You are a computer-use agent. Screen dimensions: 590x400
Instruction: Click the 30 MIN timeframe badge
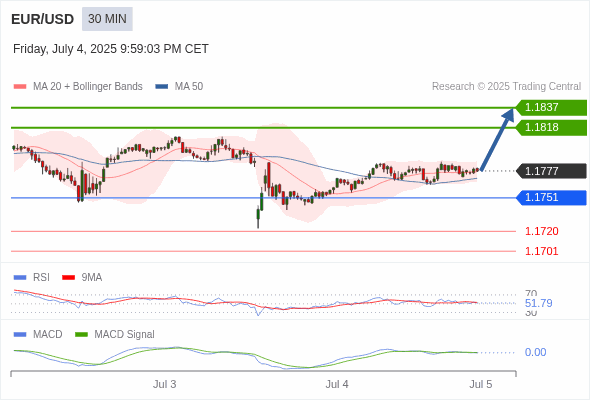[107, 19]
